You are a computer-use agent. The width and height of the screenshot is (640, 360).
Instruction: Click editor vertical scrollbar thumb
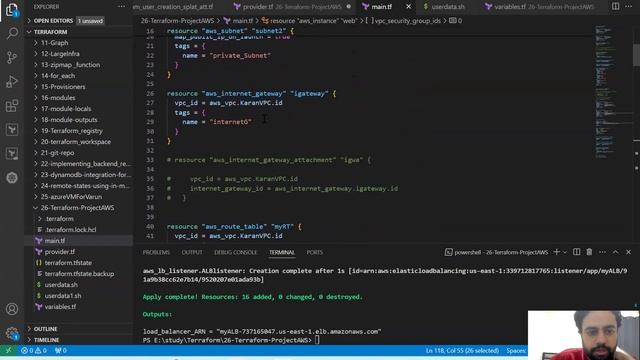pyautogui.click(x=636, y=54)
